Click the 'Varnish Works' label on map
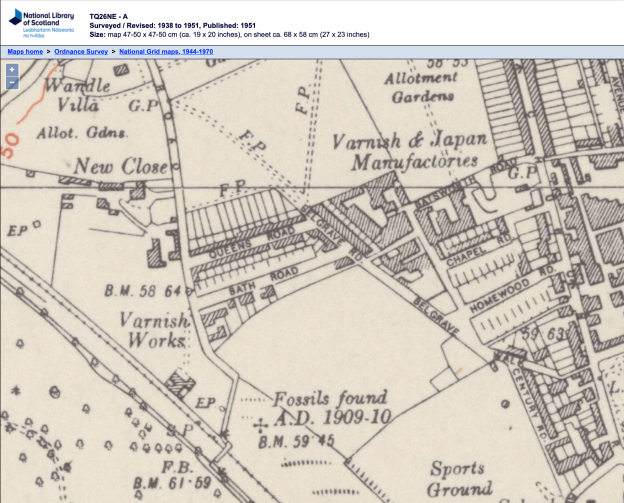Screen dimensions: 624x503 point(153,331)
